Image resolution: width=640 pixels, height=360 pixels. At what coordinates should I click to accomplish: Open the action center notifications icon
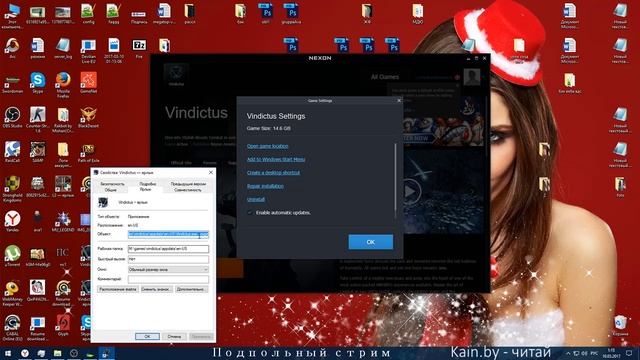(x=629, y=353)
